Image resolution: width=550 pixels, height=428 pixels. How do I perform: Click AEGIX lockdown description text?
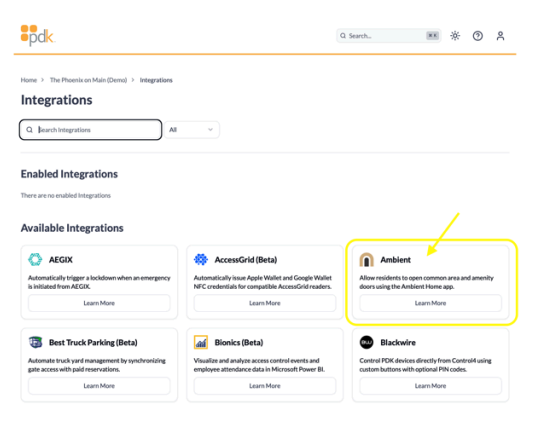[x=99, y=282]
